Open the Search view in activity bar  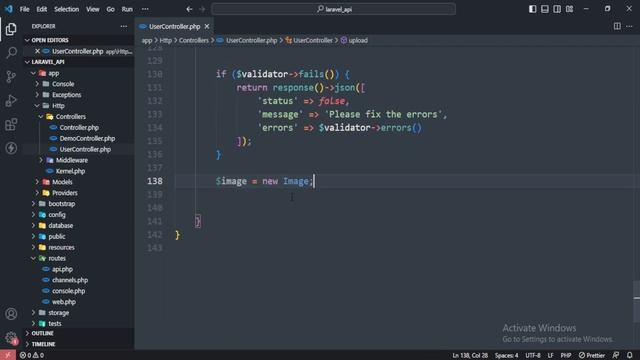[11, 53]
